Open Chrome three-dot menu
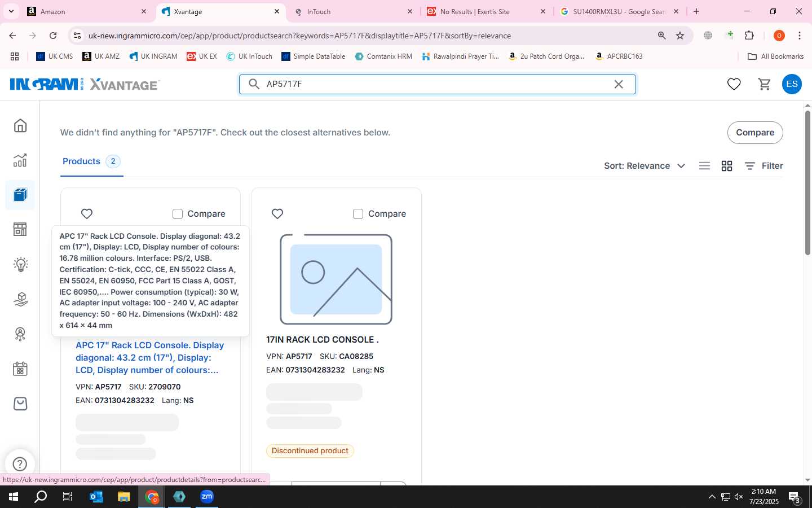 coord(800,36)
